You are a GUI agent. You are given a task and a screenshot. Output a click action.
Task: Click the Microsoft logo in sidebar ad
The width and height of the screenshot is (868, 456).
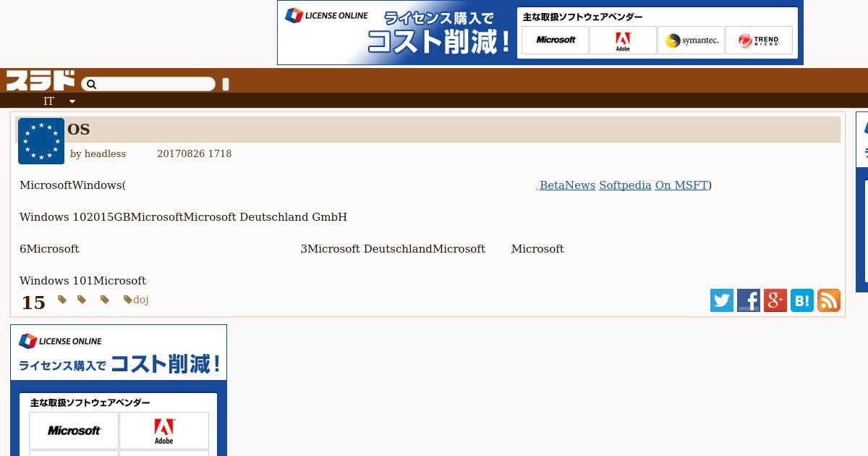pyautogui.click(x=74, y=431)
